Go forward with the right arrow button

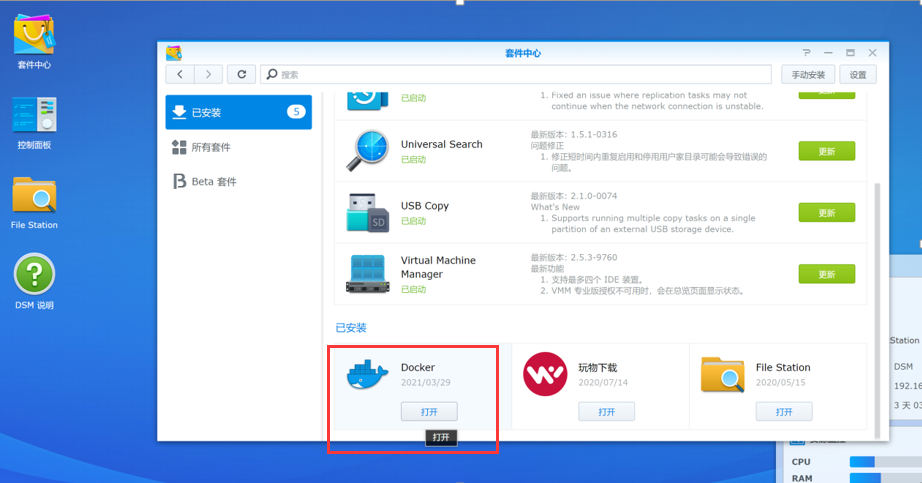click(208, 74)
